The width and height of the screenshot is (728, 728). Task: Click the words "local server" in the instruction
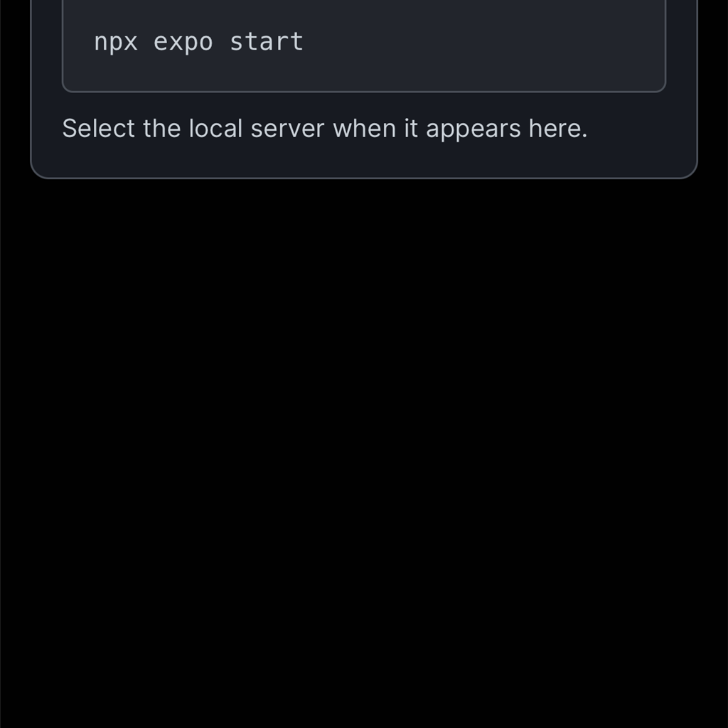[x=256, y=128]
